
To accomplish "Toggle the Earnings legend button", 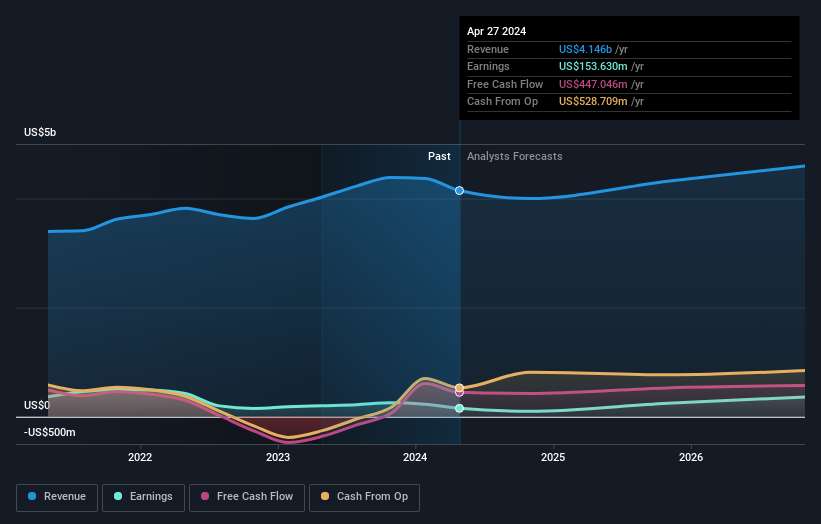I will point(143,497).
